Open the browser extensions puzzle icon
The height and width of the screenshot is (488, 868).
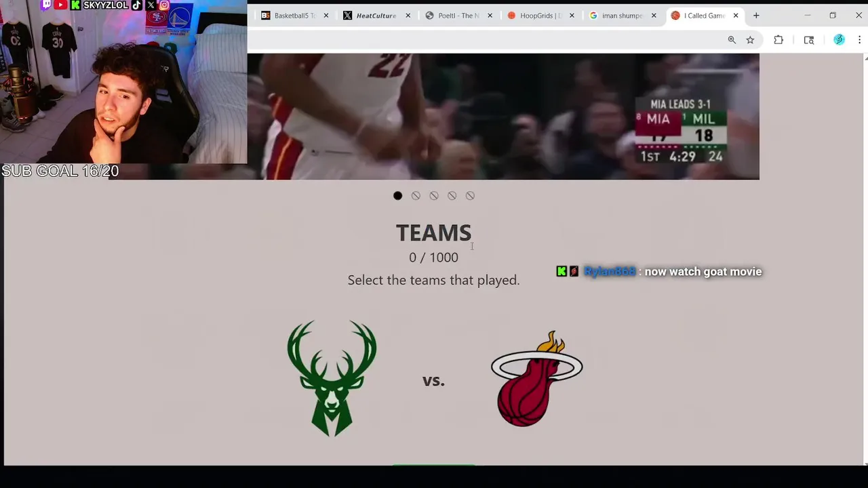pyautogui.click(x=778, y=40)
